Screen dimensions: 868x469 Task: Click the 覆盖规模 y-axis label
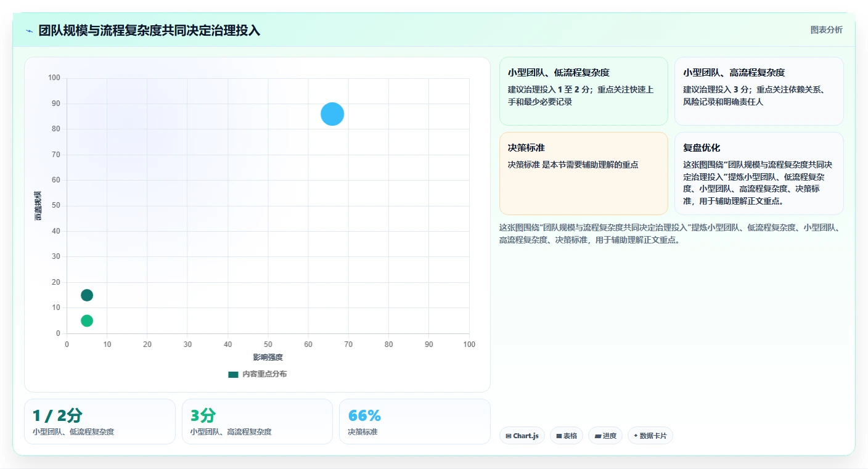click(x=38, y=205)
